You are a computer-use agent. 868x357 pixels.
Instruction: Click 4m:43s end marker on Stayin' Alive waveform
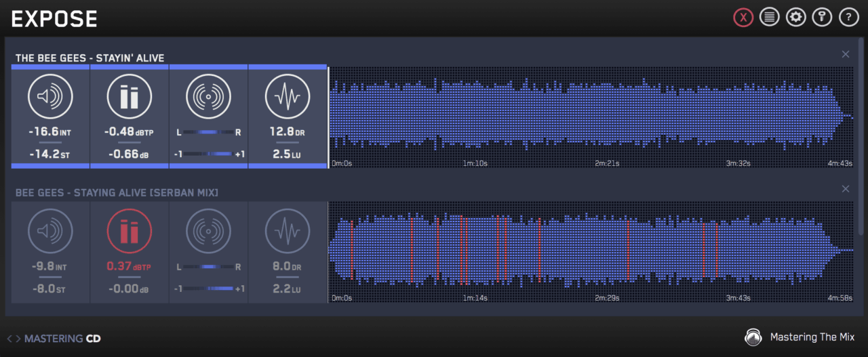pyautogui.click(x=839, y=163)
